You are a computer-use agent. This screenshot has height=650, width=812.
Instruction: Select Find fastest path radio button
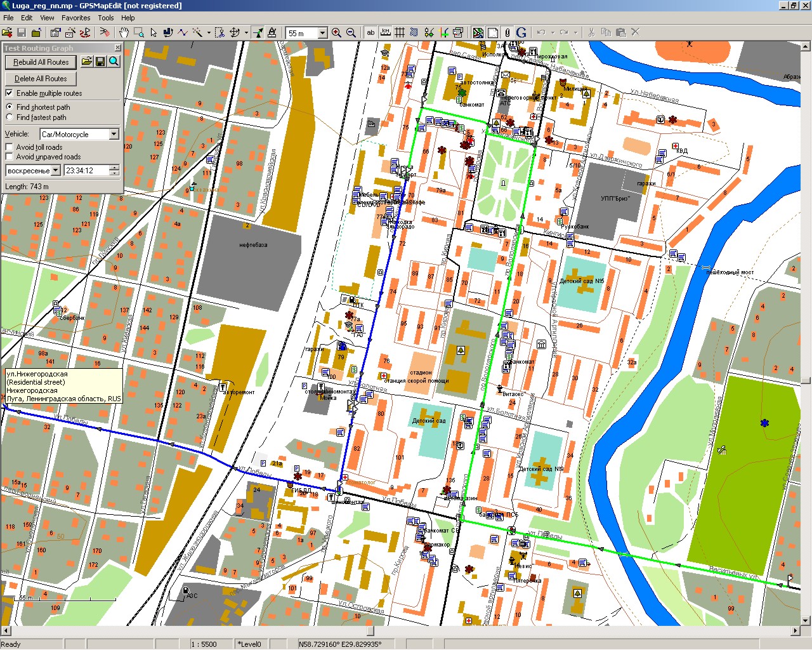(x=9, y=117)
